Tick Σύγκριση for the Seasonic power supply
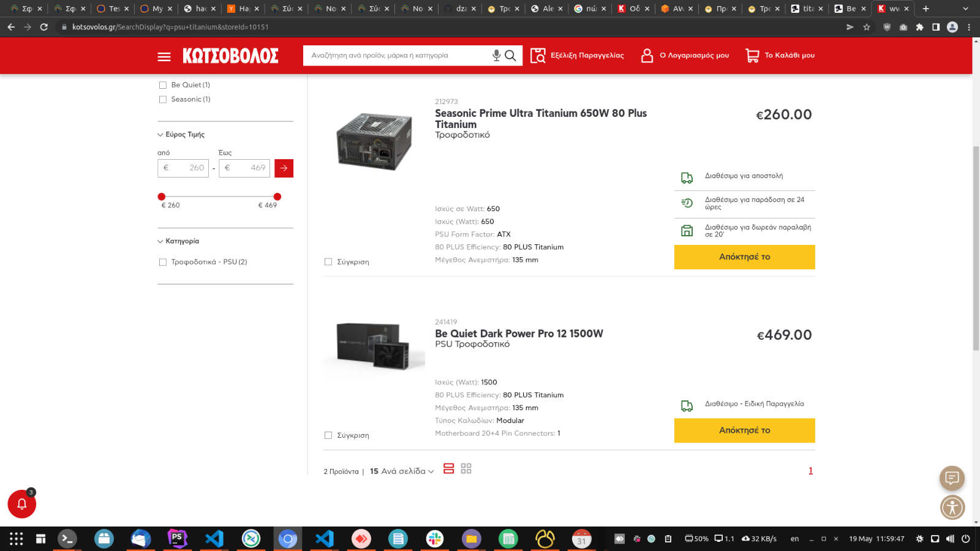Viewport: 980px width, 551px height. [x=328, y=262]
